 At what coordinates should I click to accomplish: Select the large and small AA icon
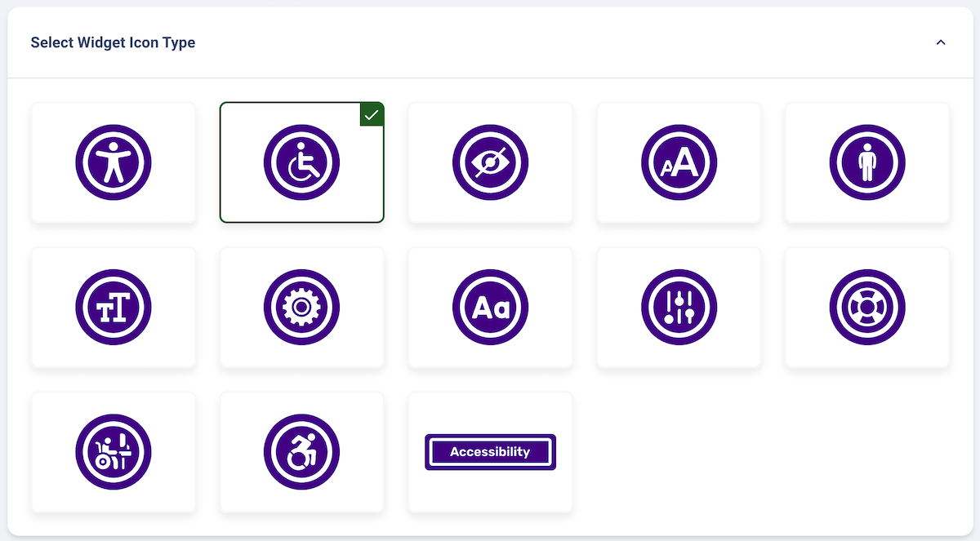click(x=679, y=162)
